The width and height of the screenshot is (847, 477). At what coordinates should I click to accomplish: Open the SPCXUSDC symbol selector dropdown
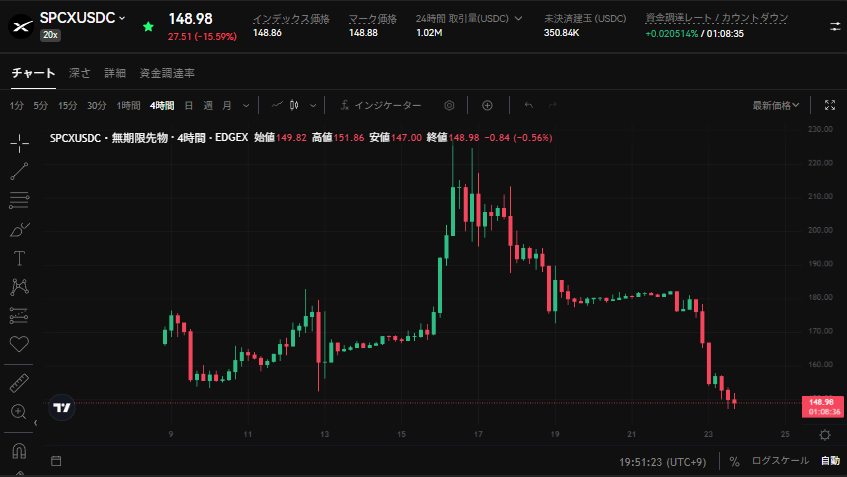pos(83,18)
